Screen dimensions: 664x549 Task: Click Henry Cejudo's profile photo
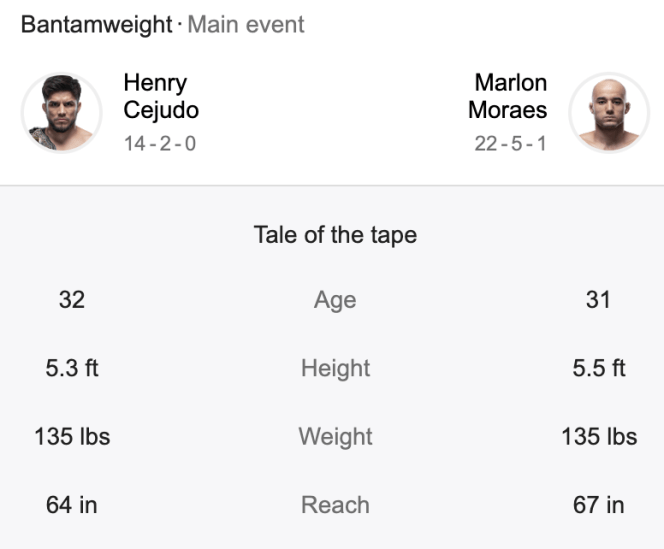click(61, 112)
